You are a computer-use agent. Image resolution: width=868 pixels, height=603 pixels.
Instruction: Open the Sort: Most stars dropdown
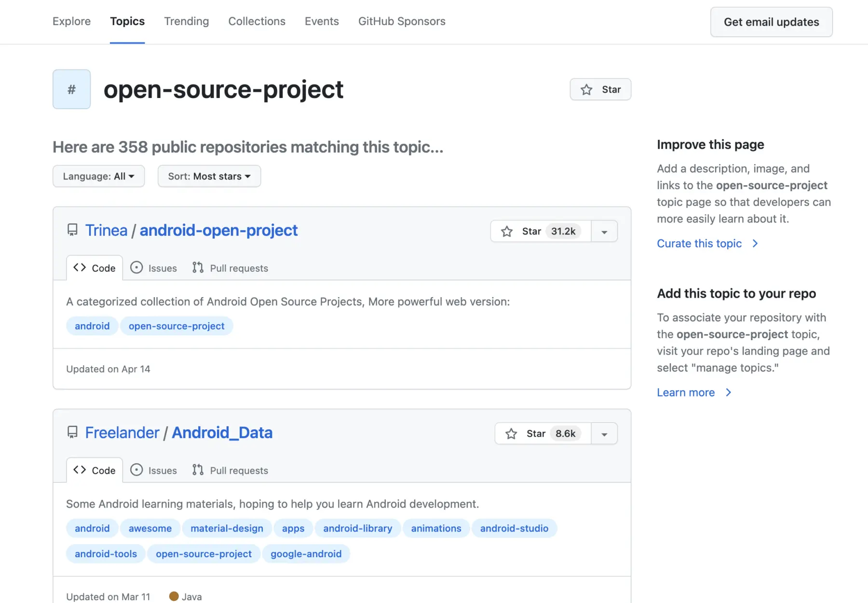pyautogui.click(x=209, y=176)
